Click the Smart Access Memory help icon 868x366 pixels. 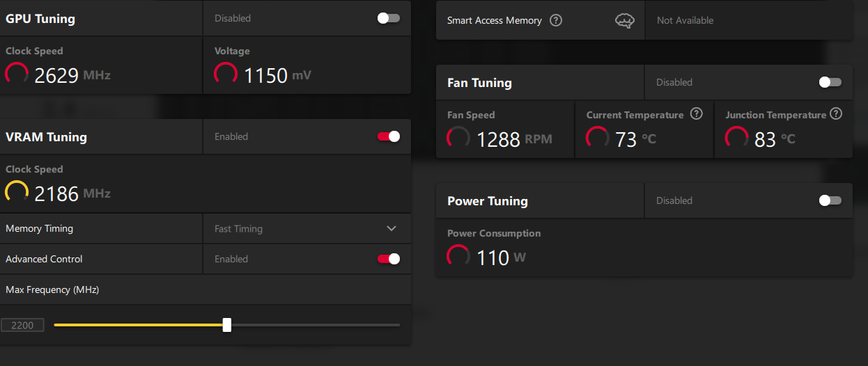pos(556,20)
